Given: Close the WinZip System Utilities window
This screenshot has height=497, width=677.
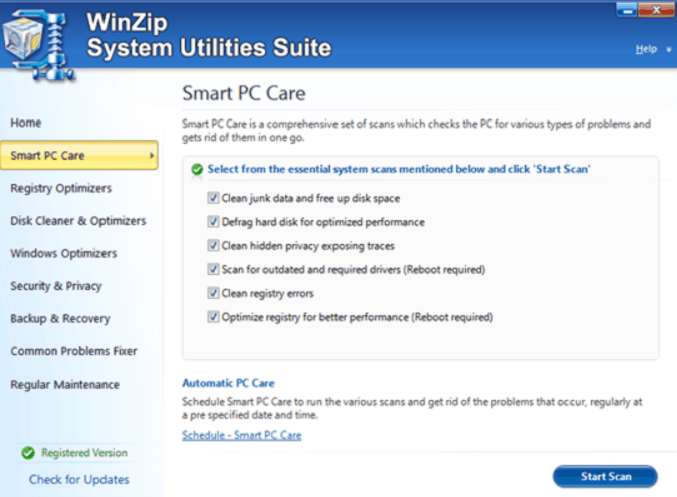Looking at the screenshot, I should (656, 10).
